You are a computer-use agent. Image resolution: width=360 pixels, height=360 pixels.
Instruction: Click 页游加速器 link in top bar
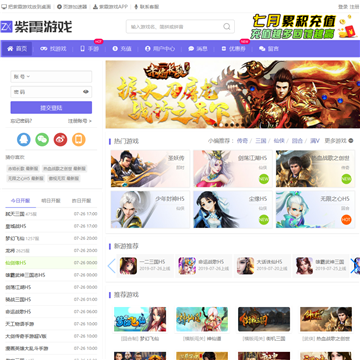(x=72, y=7)
